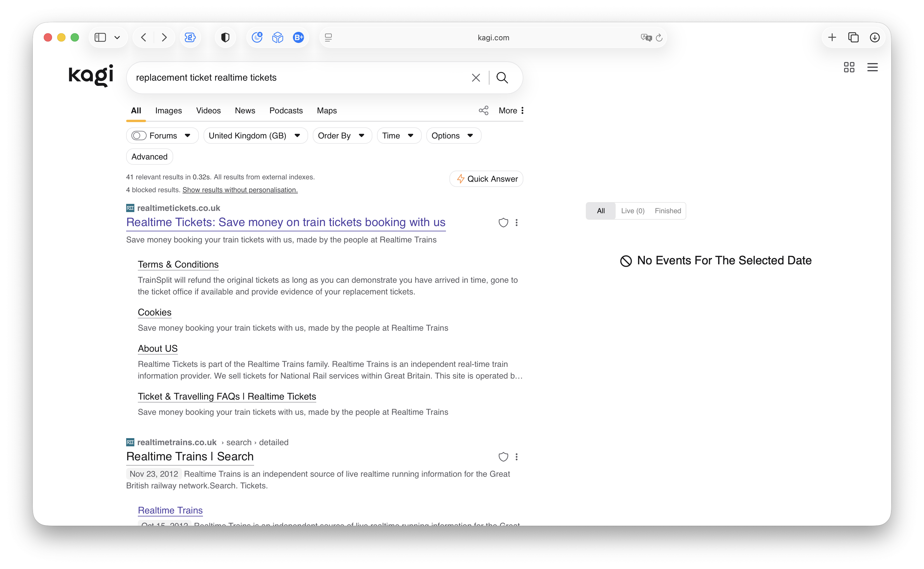Click the kagi.com address bar
Image resolution: width=924 pixels, height=569 pixels.
click(x=493, y=37)
